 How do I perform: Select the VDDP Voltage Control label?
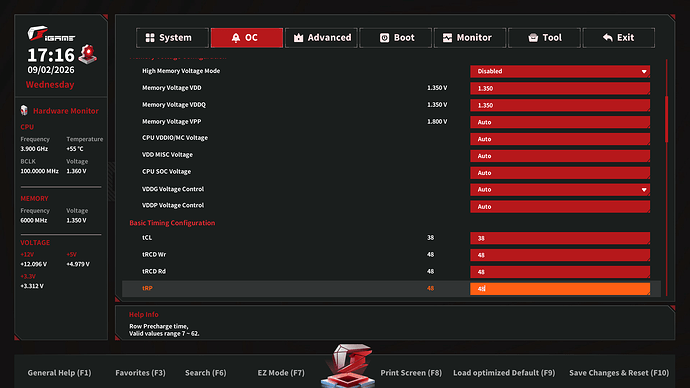[x=173, y=205]
